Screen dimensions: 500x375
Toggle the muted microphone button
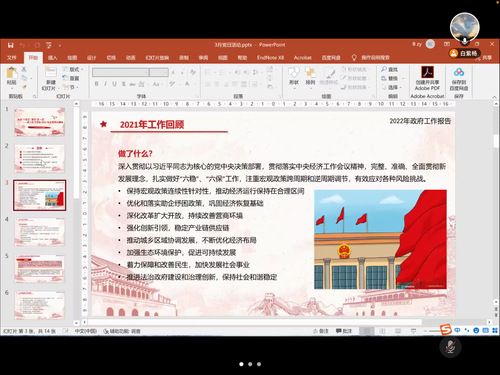click(x=450, y=347)
